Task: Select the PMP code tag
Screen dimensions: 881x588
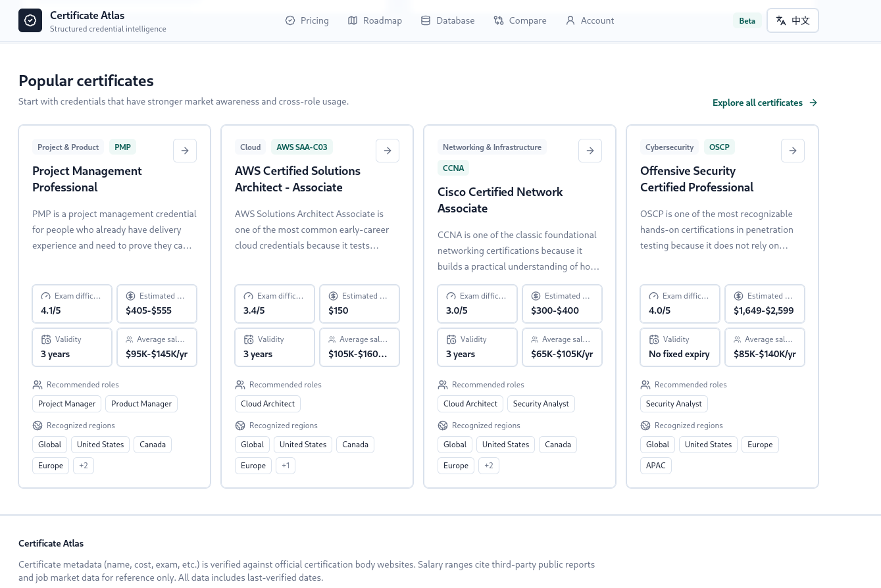Action: (x=122, y=147)
